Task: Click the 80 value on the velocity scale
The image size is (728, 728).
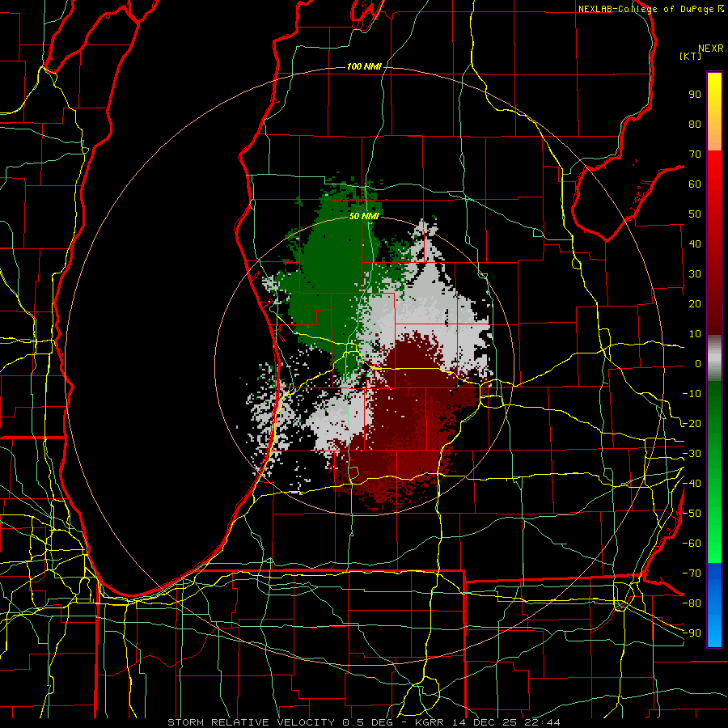Action: 695,125
